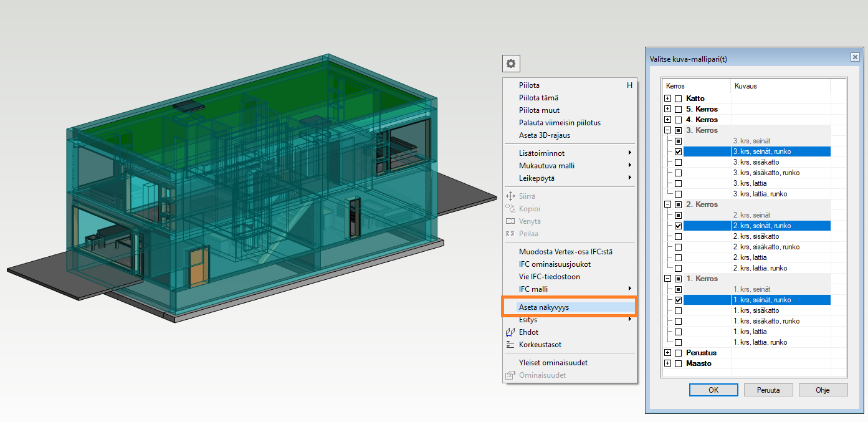Click the gear settings icon above menu
The height and width of the screenshot is (422, 868).
511,64
